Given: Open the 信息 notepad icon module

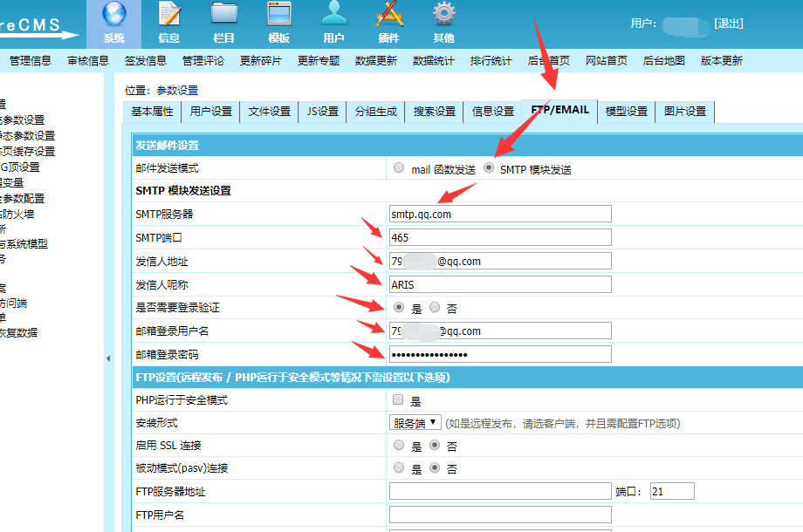Looking at the screenshot, I should 169,23.
